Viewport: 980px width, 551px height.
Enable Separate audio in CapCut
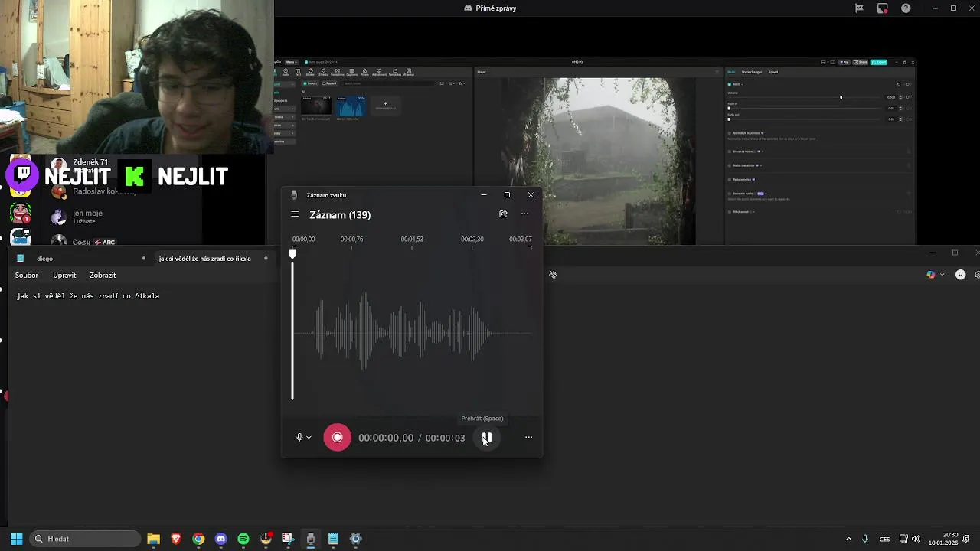(x=729, y=194)
